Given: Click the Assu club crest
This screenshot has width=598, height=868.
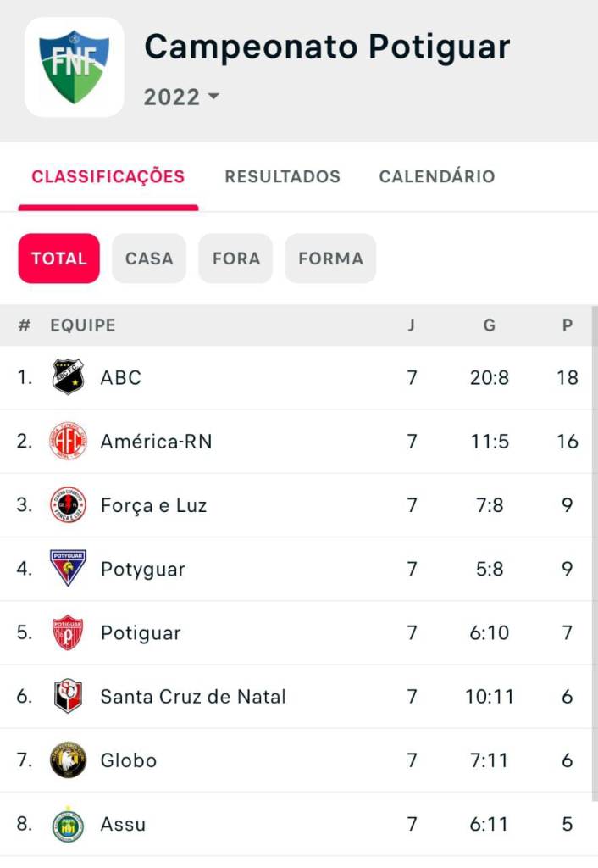Looking at the screenshot, I should tap(68, 824).
